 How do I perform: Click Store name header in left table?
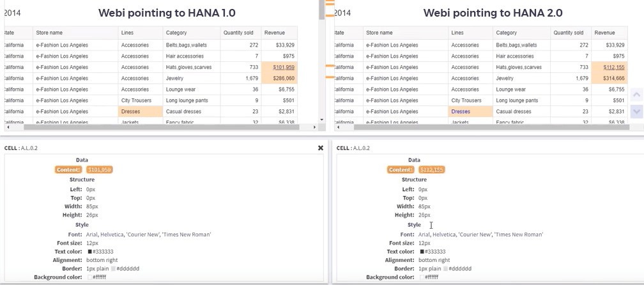pyautogui.click(x=75, y=33)
